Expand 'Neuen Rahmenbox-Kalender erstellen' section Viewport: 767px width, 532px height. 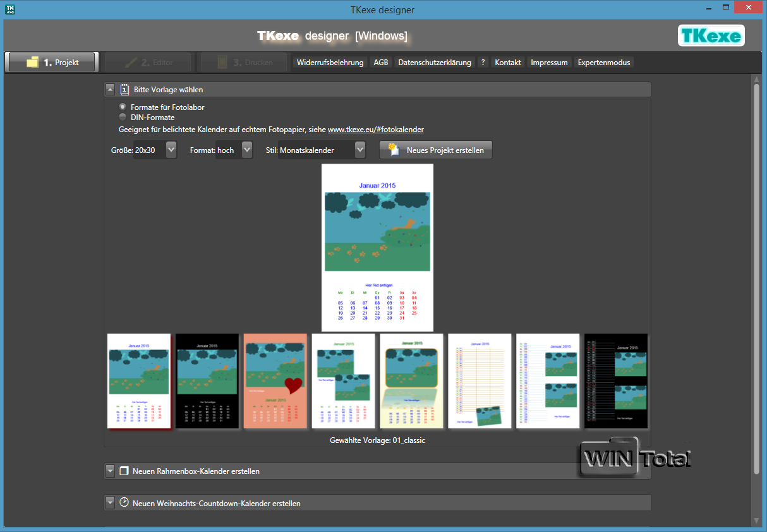pos(111,471)
